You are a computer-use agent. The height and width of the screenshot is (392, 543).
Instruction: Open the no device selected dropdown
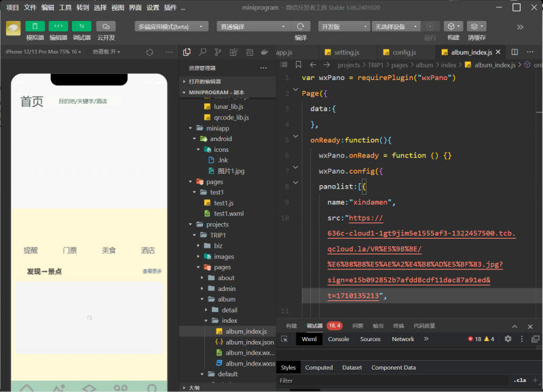tap(396, 26)
